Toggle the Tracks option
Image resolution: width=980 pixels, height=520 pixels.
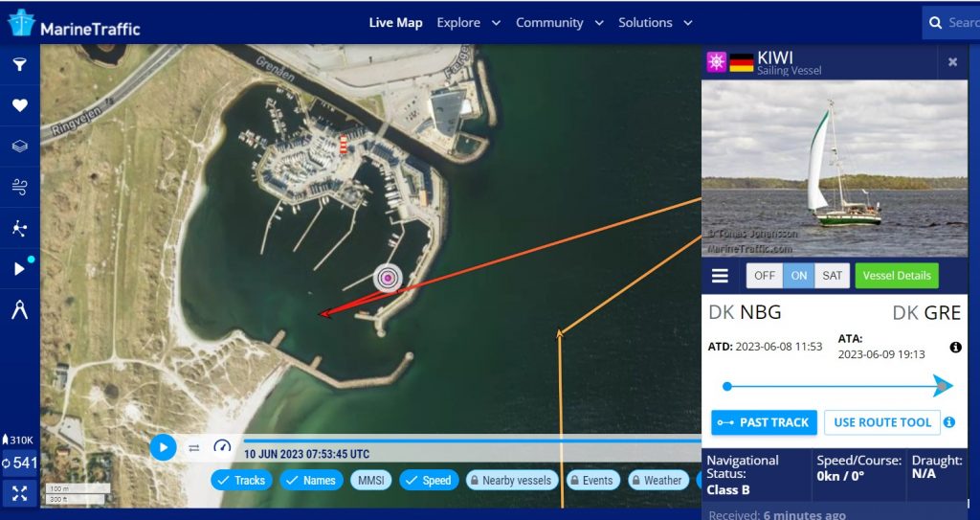241,480
